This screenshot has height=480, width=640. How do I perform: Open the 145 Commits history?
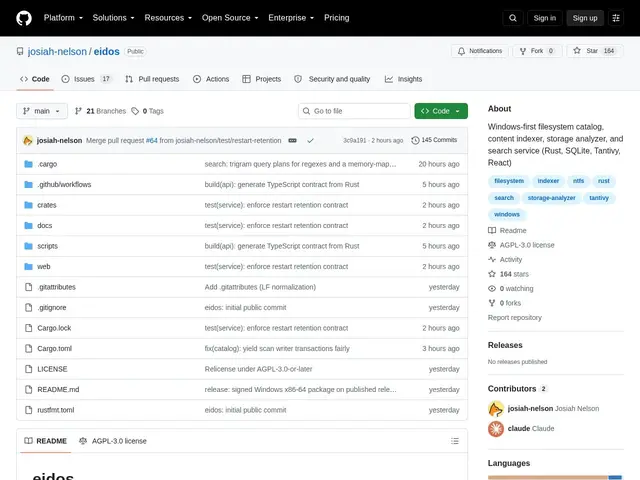coord(434,140)
